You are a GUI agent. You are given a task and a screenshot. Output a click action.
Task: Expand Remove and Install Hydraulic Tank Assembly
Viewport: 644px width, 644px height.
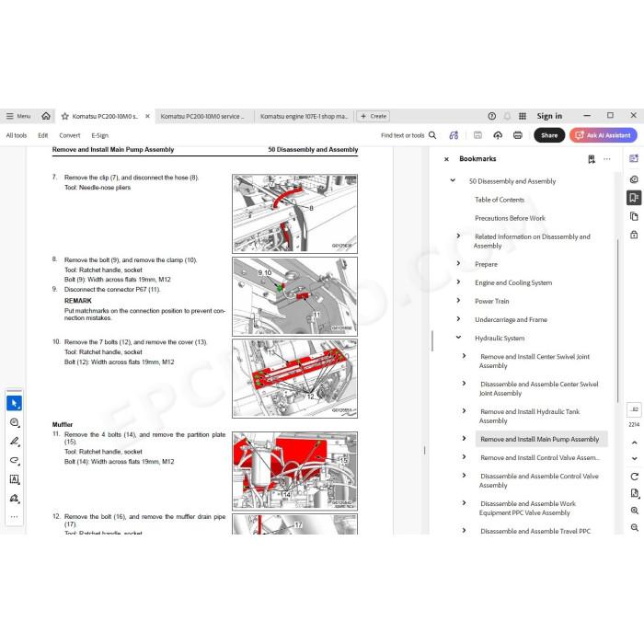tap(464, 410)
